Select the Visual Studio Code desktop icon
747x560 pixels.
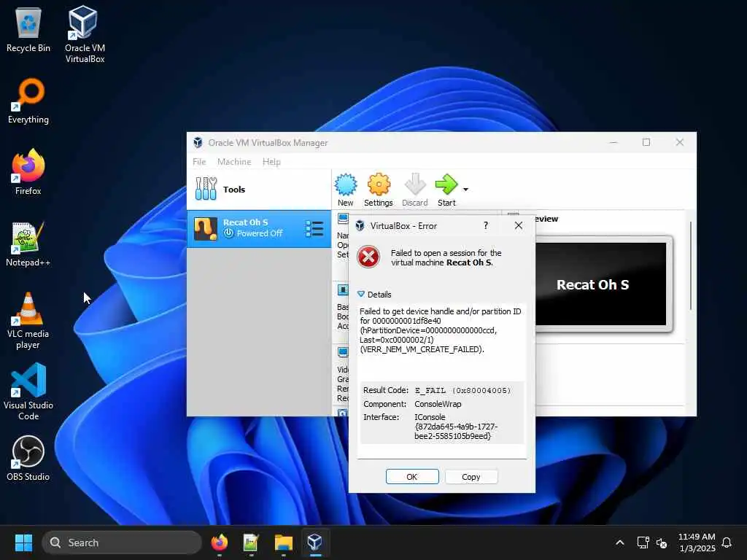[28, 392]
